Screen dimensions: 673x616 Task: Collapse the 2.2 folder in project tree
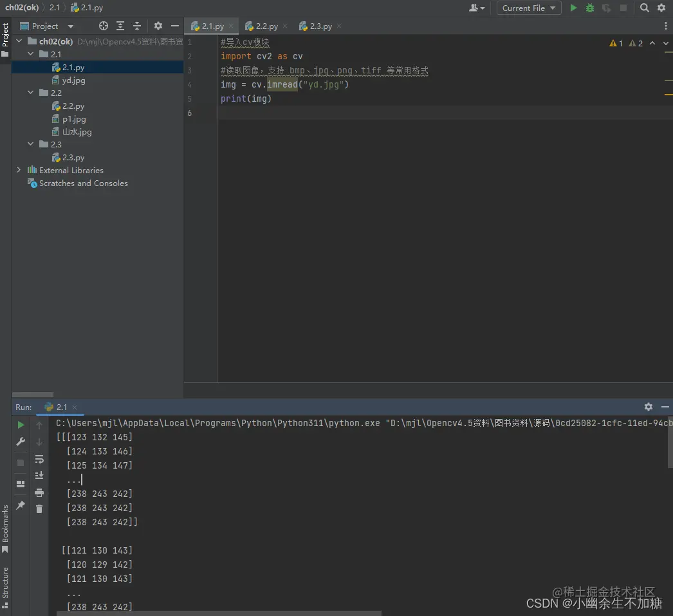pos(30,93)
